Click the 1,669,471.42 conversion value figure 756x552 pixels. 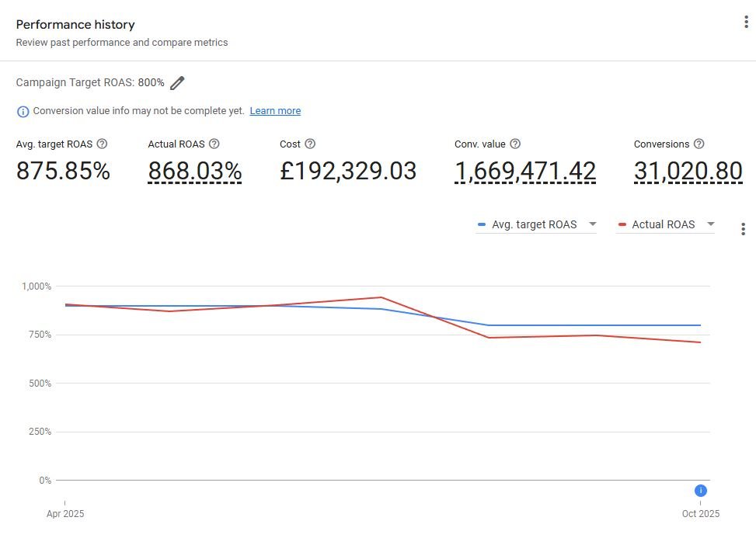[525, 171]
